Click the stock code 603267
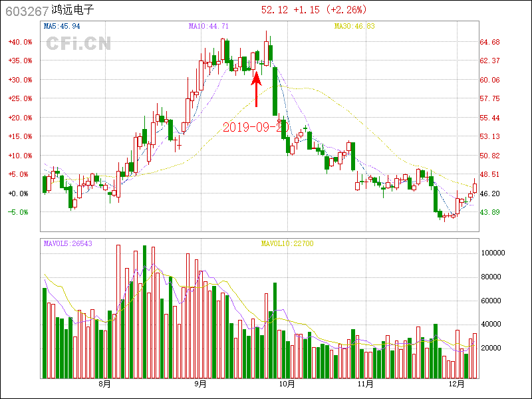 [x=27, y=11]
